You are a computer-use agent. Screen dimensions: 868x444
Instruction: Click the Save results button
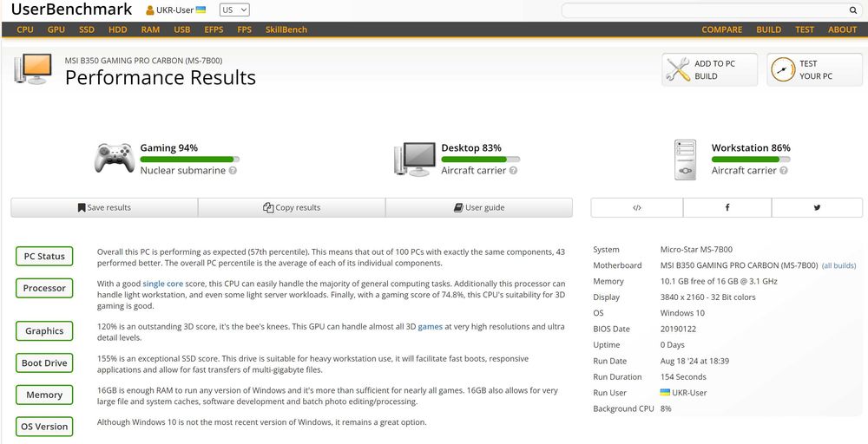pos(104,207)
